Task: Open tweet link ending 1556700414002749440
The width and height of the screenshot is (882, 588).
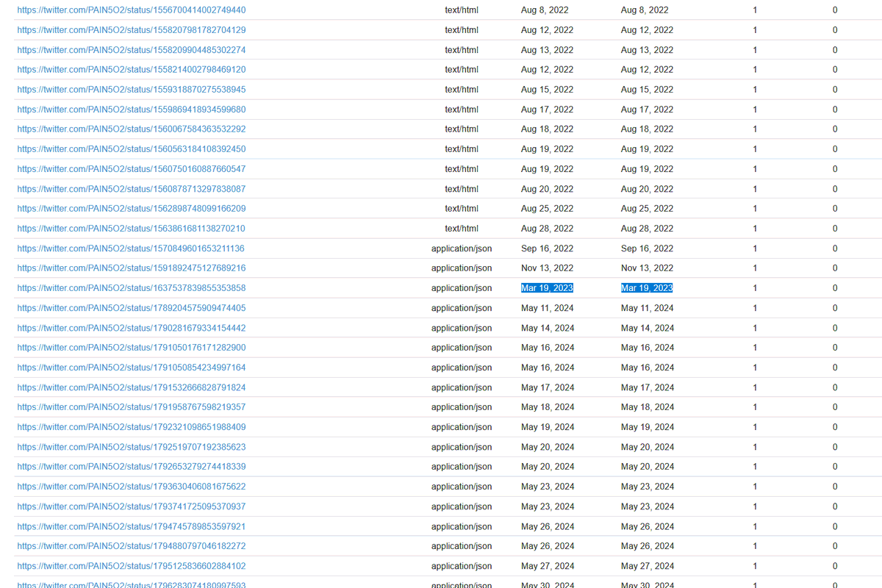Action: click(132, 10)
